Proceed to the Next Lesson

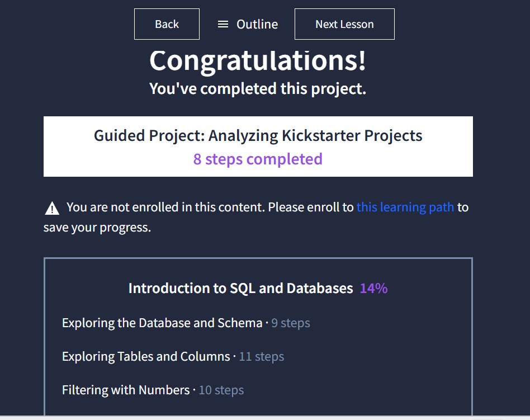click(x=344, y=24)
